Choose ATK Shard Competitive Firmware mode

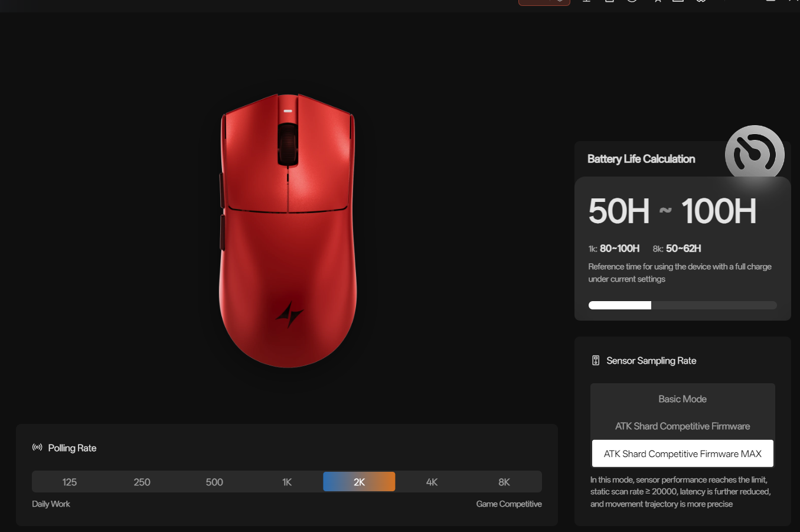tap(683, 426)
